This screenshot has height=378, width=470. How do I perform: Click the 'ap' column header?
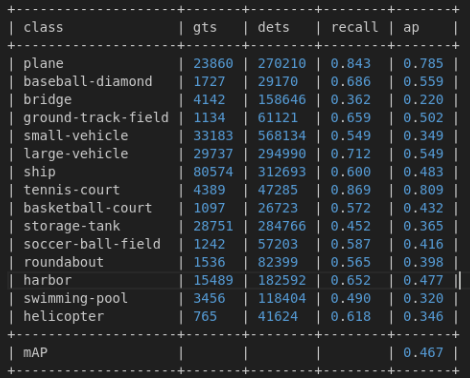411,28
